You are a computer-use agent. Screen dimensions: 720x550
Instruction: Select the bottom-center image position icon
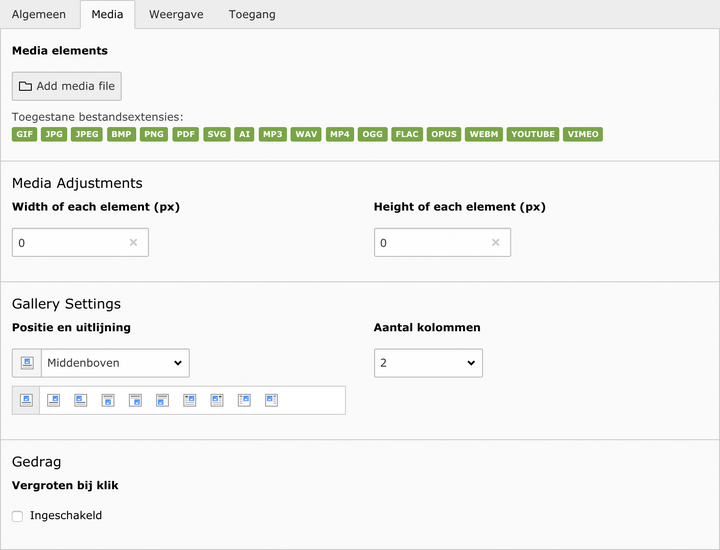108,400
